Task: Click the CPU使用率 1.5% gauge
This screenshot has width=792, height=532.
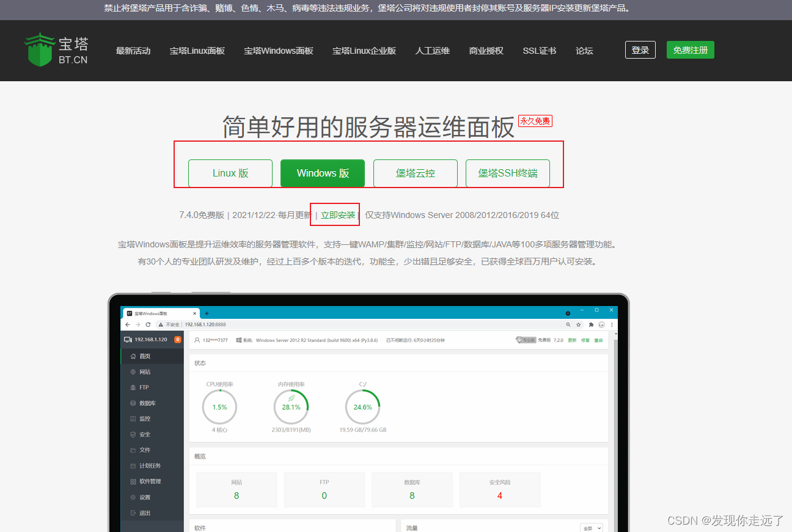Action: coord(219,407)
